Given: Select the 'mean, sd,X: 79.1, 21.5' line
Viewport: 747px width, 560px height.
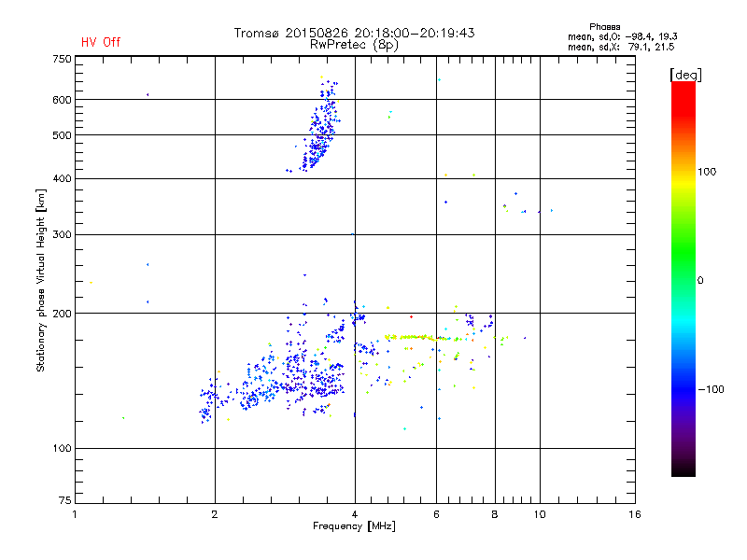Looking at the screenshot, I should (x=621, y=47).
